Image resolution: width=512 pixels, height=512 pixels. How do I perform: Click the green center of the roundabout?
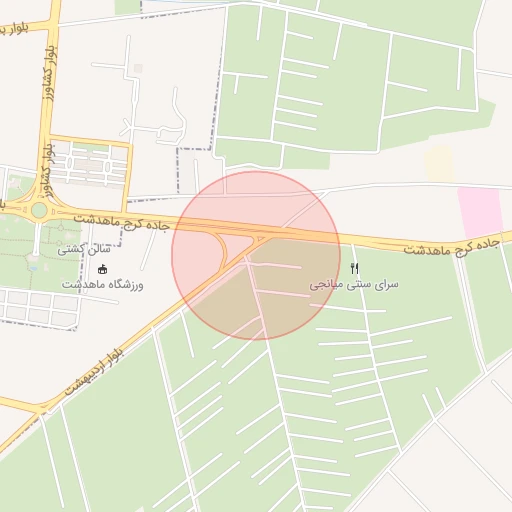click(39, 211)
